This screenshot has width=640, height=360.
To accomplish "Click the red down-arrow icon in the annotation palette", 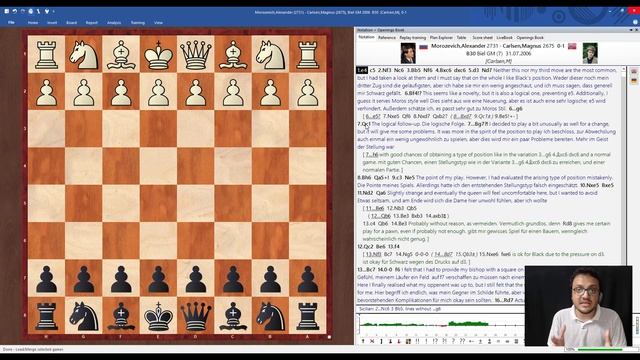I will (399, 341).
